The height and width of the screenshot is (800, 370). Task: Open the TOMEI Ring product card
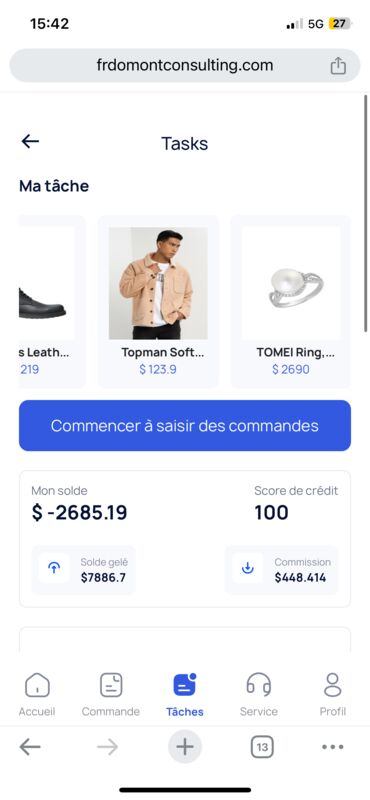pyautogui.click(x=291, y=302)
